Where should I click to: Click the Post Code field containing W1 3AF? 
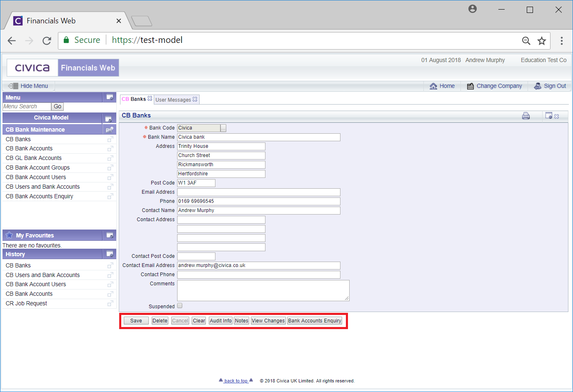pyautogui.click(x=196, y=183)
